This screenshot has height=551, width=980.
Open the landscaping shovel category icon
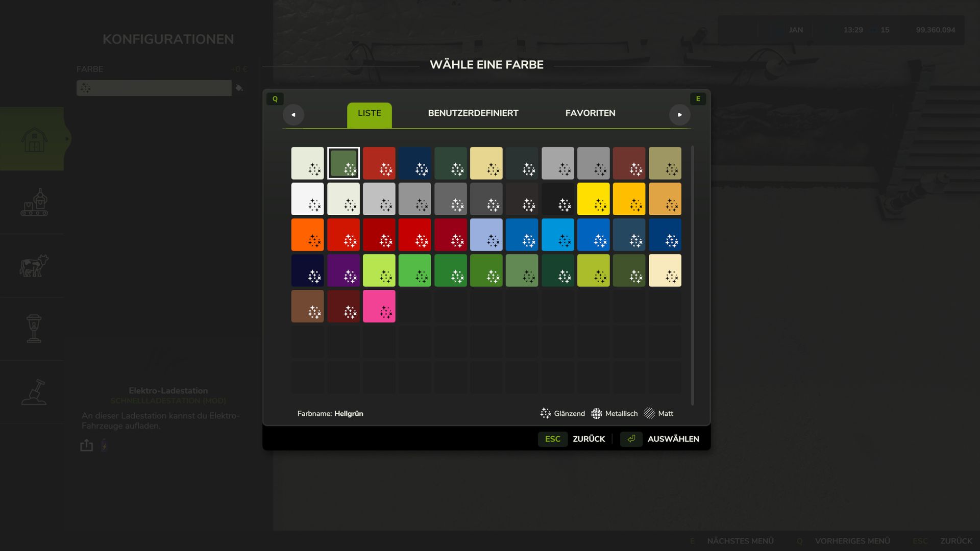[x=34, y=392]
